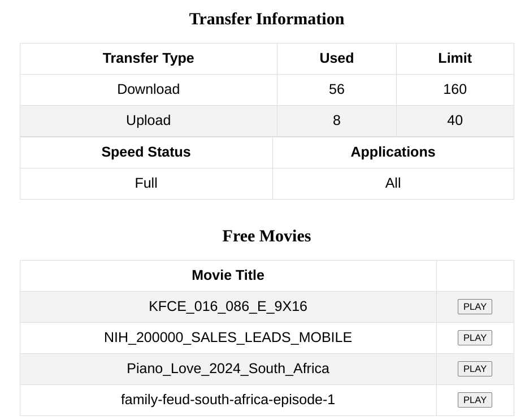Click the Free Movies heading
The height and width of the screenshot is (420, 525).
pos(266,236)
